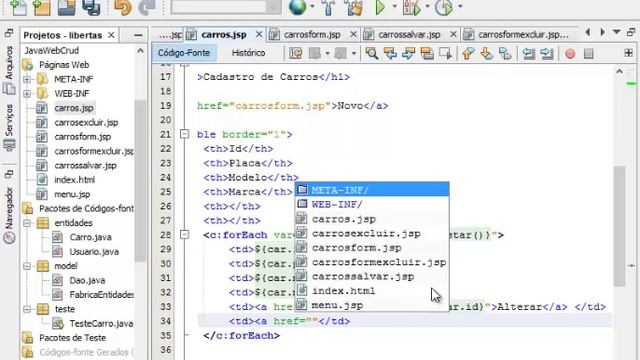Select TesteCarro.java in project tree

coord(101,324)
